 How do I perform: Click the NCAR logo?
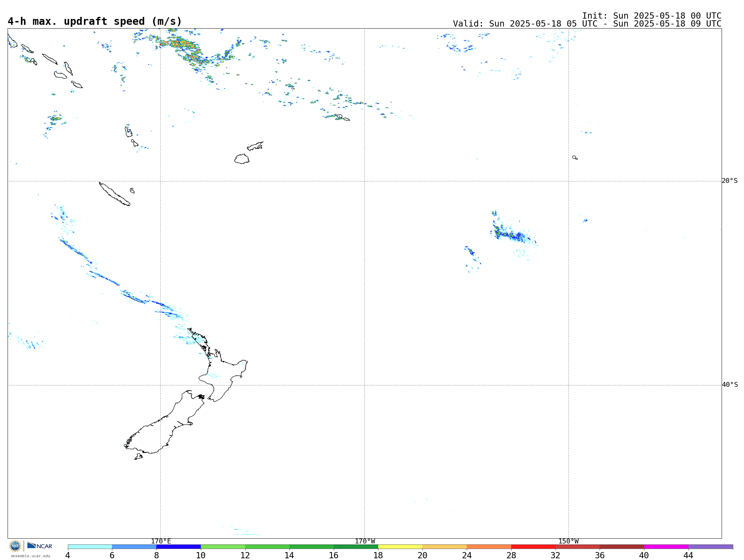40,546
